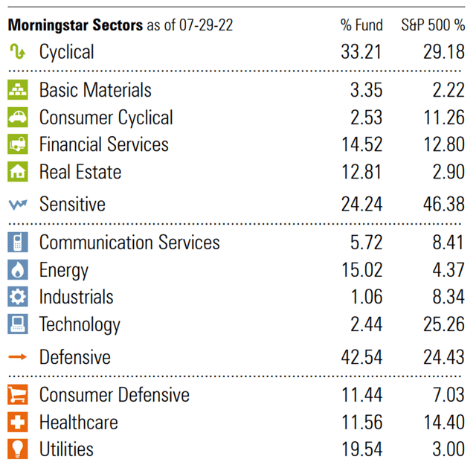Image resolution: width=476 pixels, height=465 pixels.
Task: Select the Technology S&P value 25.26
Action: click(444, 324)
